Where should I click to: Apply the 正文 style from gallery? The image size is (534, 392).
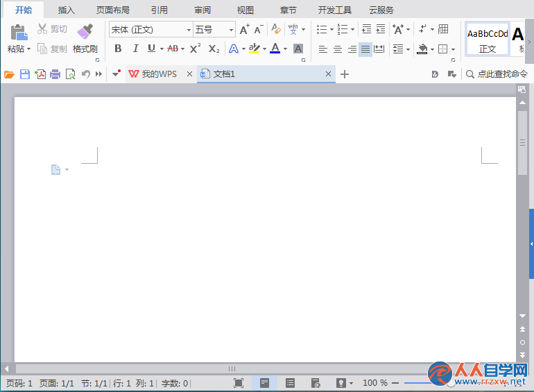point(488,40)
